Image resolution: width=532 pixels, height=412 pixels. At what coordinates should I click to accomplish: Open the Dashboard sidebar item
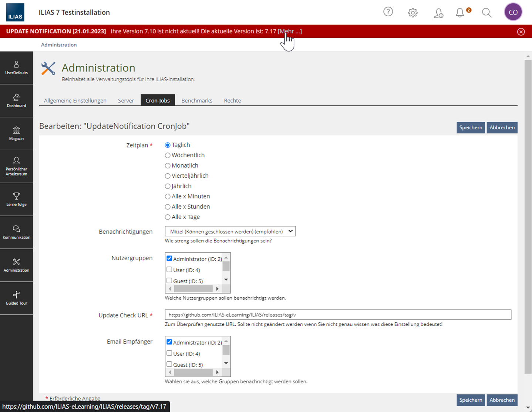[16, 100]
